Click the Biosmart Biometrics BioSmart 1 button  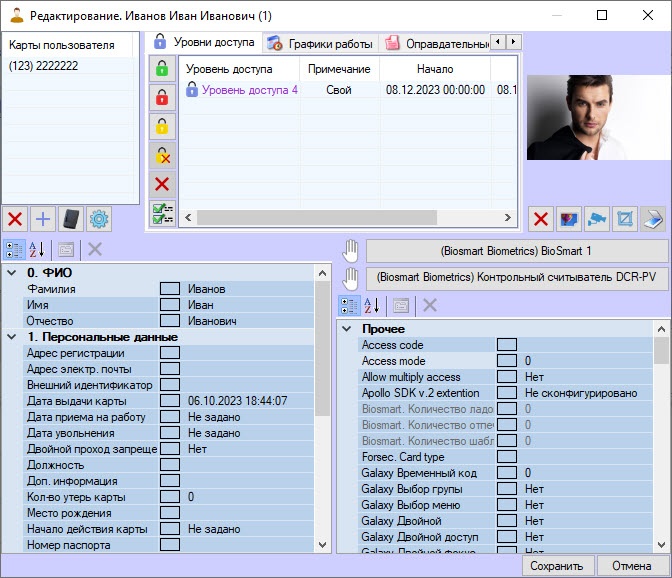(x=516, y=250)
